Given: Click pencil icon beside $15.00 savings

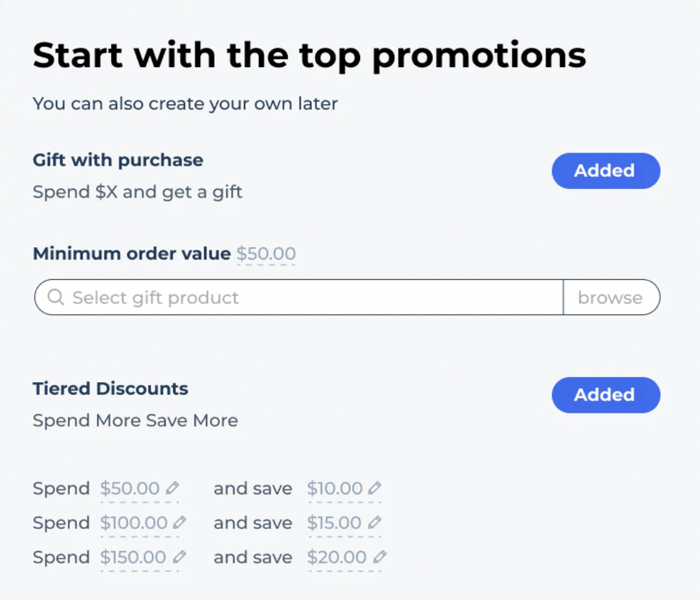Looking at the screenshot, I should tap(374, 522).
